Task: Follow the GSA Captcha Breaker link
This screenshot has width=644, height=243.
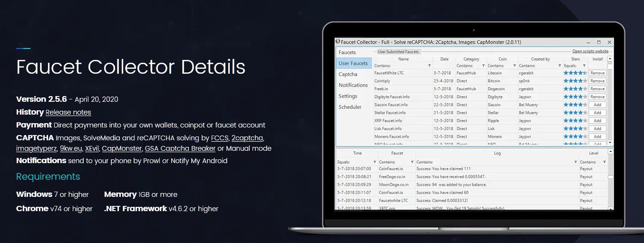Action: point(180,148)
